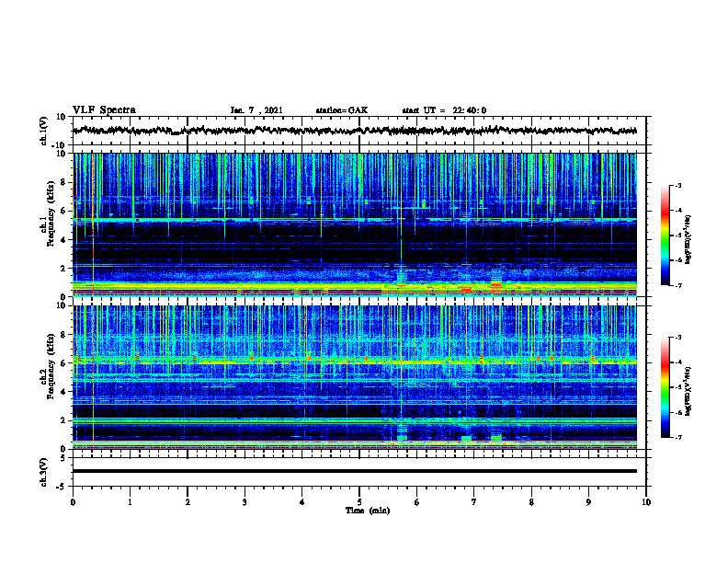
Task: Click inside the ch.1 spectrogram panel
Action: [355, 224]
